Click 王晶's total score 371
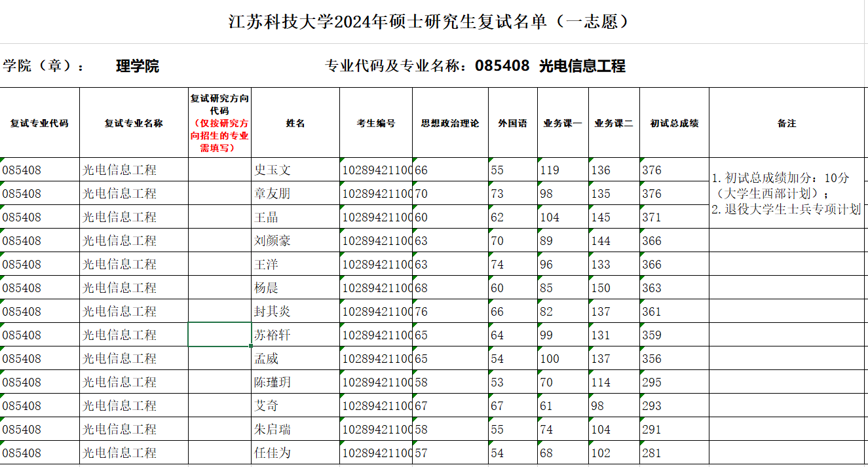 [x=674, y=217]
